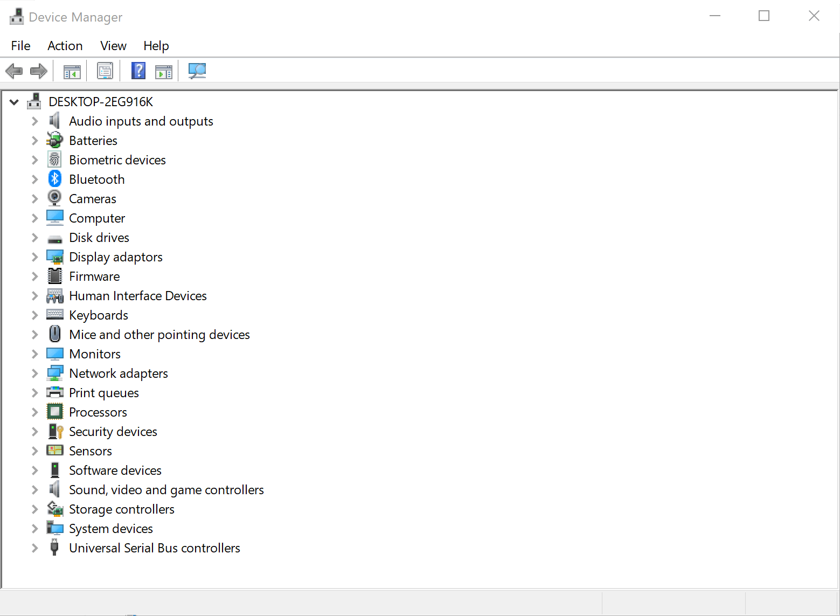
Task: Click the Bluetooth category icon
Action: tap(55, 179)
